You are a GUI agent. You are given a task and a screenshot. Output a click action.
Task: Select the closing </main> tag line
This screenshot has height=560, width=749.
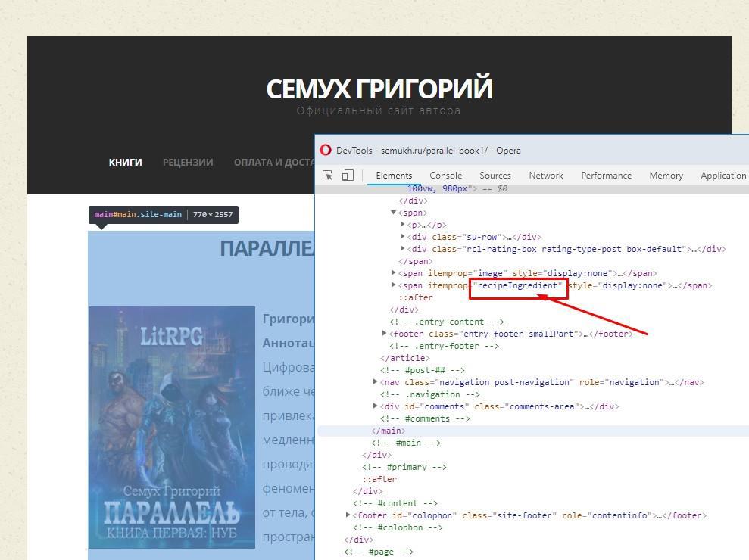(x=389, y=431)
